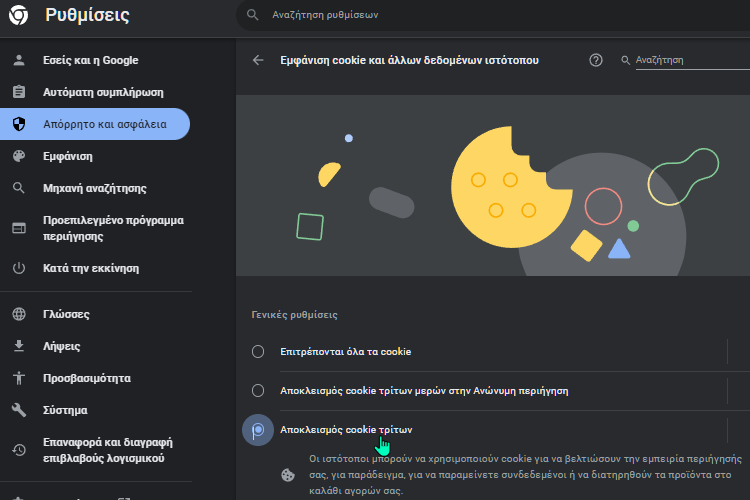Click the label Επιτρέπονται όλα τα cookie
The width and height of the screenshot is (750, 500).
[x=345, y=352]
